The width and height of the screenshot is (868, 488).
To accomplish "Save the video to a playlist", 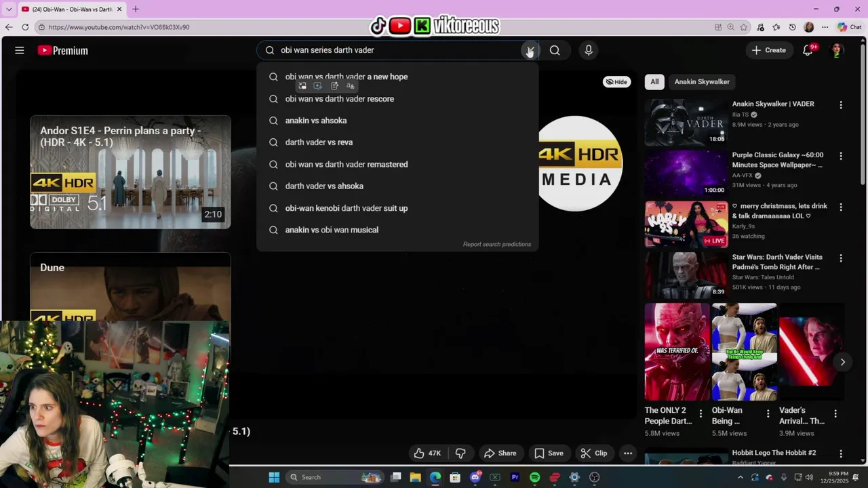I will 549,453.
